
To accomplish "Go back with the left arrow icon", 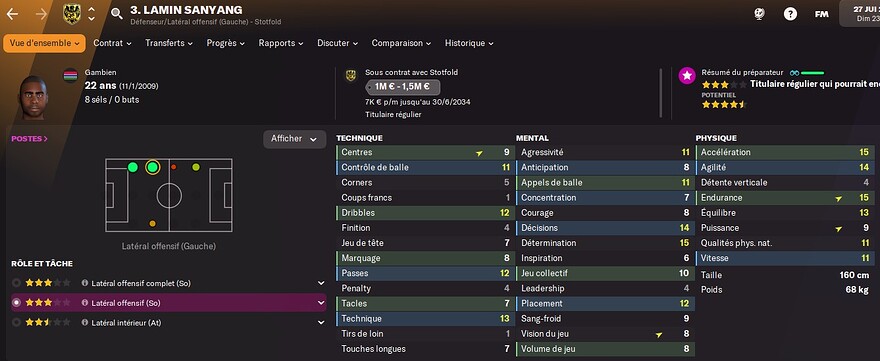I will pyautogui.click(x=12, y=13).
